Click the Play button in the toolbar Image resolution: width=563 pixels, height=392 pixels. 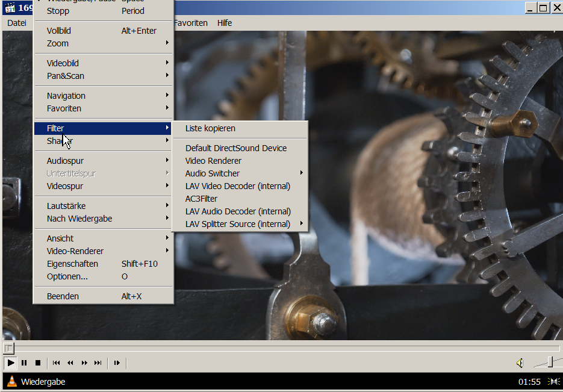tap(10, 363)
